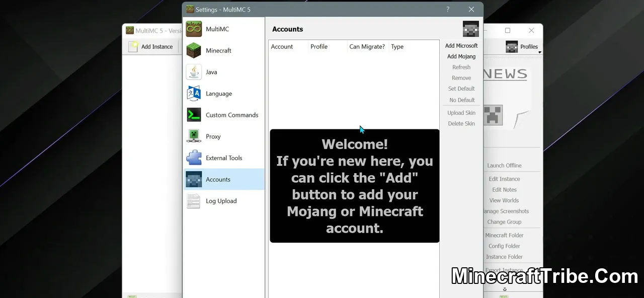Expand the toolbar overflow chevron below Export Instance
Screen dimensions: 644x298
[505, 289]
